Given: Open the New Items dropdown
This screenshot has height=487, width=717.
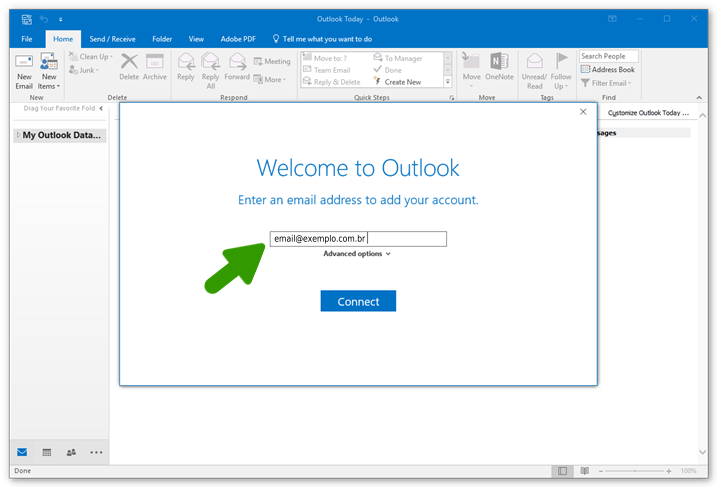Looking at the screenshot, I should 49,70.
